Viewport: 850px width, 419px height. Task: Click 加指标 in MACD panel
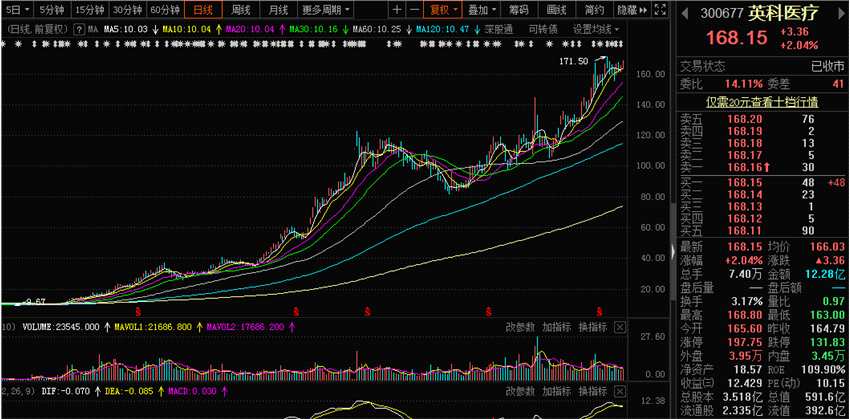(x=557, y=390)
